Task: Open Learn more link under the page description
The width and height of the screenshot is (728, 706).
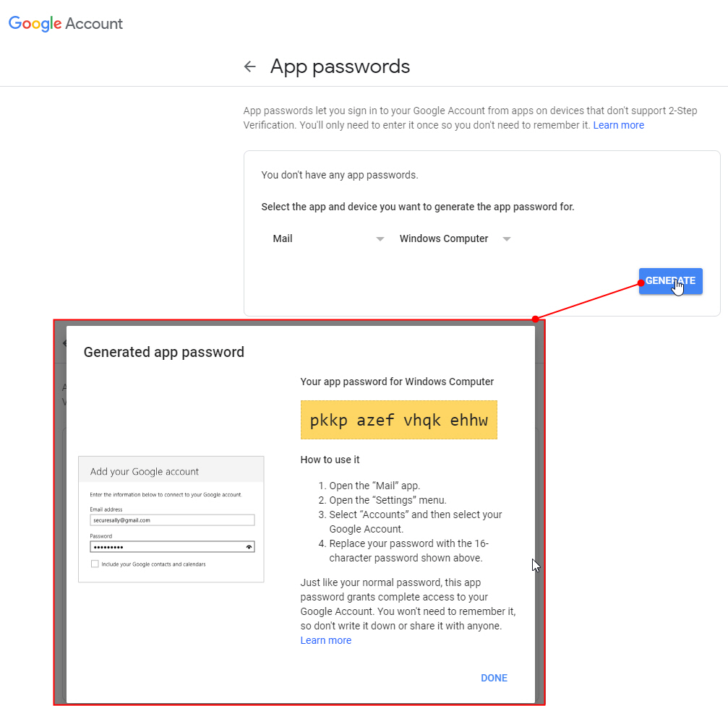Action: point(618,125)
